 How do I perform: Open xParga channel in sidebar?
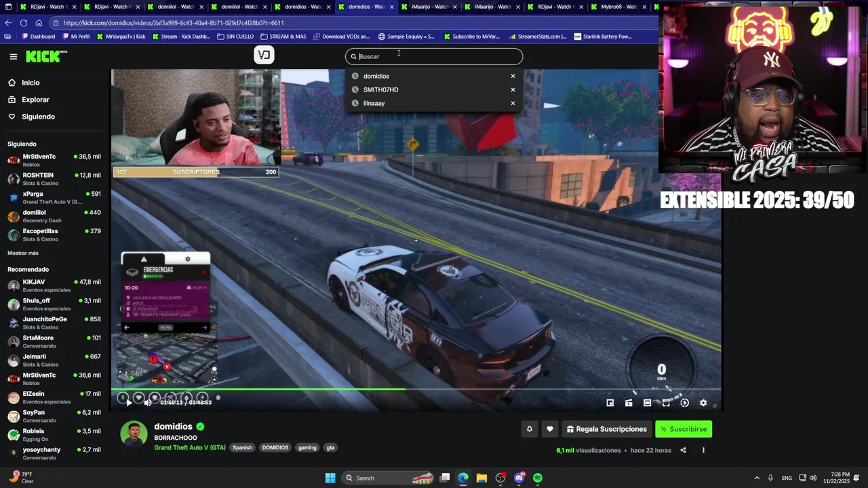tap(54, 198)
